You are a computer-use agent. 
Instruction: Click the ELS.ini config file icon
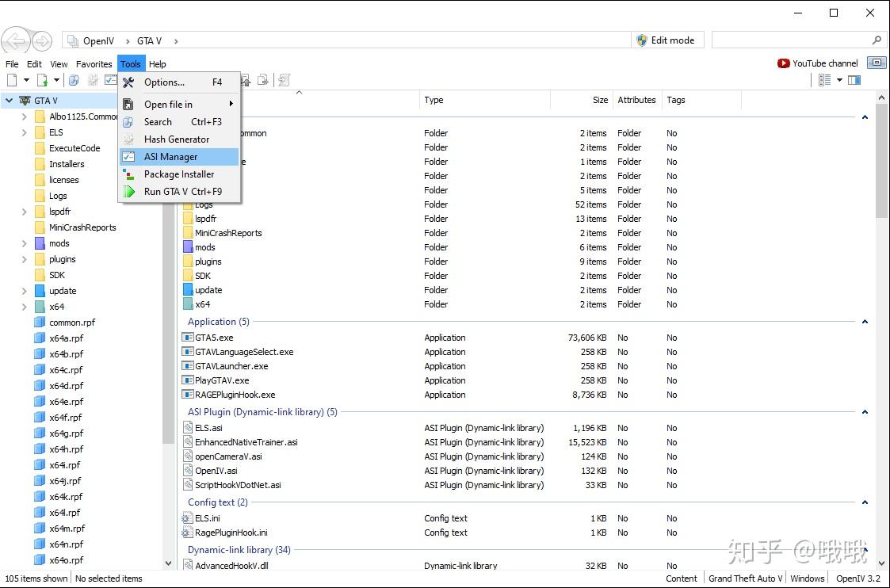click(187, 518)
